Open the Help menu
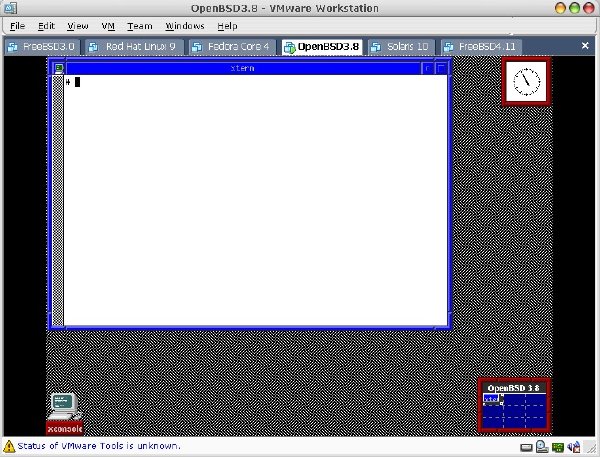The width and height of the screenshot is (600, 457). (x=227, y=26)
